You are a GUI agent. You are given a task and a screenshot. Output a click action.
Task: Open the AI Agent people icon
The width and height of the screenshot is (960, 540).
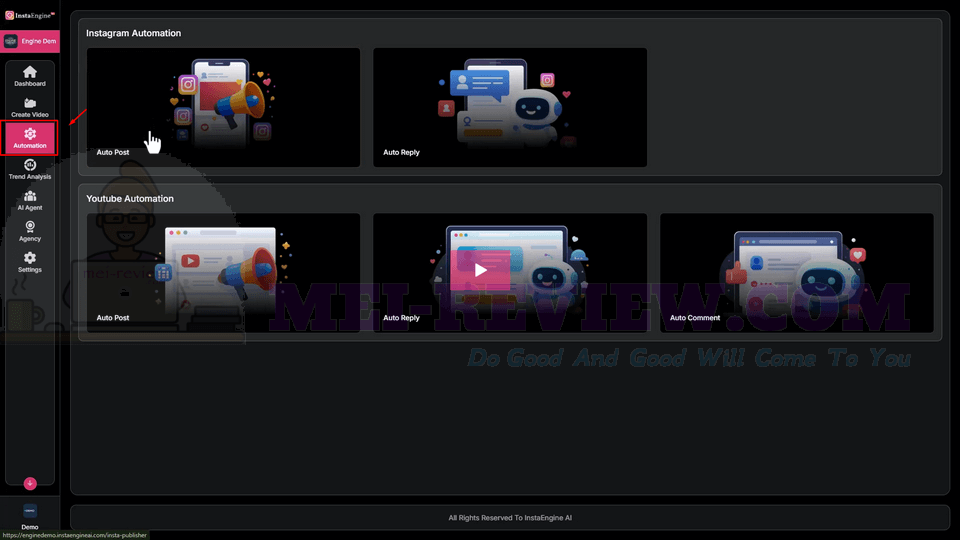[29, 196]
